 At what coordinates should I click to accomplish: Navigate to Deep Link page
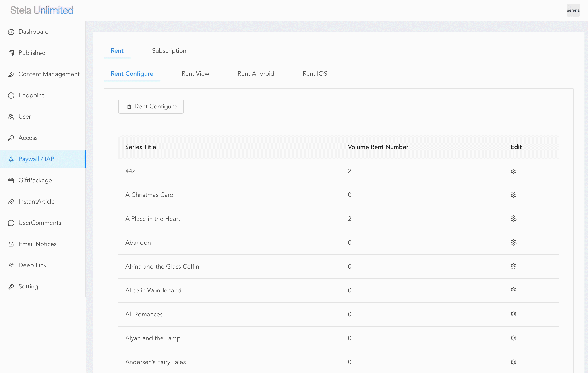(33, 265)
